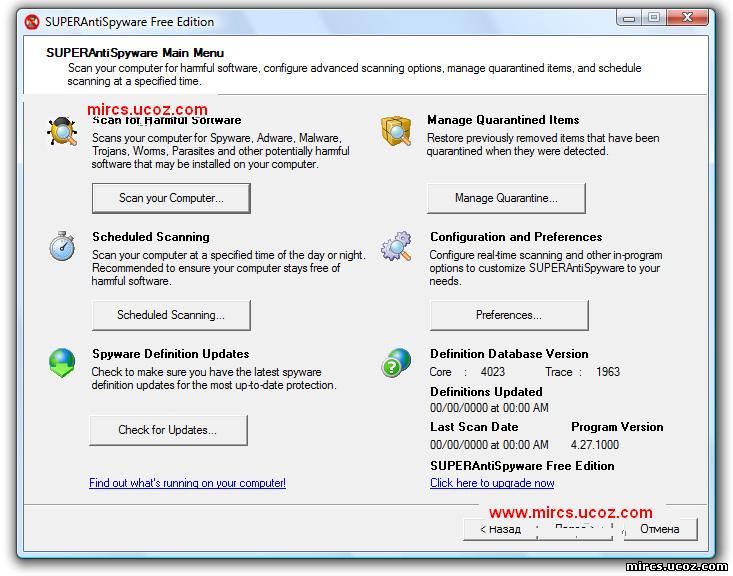Click the stopwatch scheduled scanning icon
The image size is (733, 576).
tap(62, 245)
